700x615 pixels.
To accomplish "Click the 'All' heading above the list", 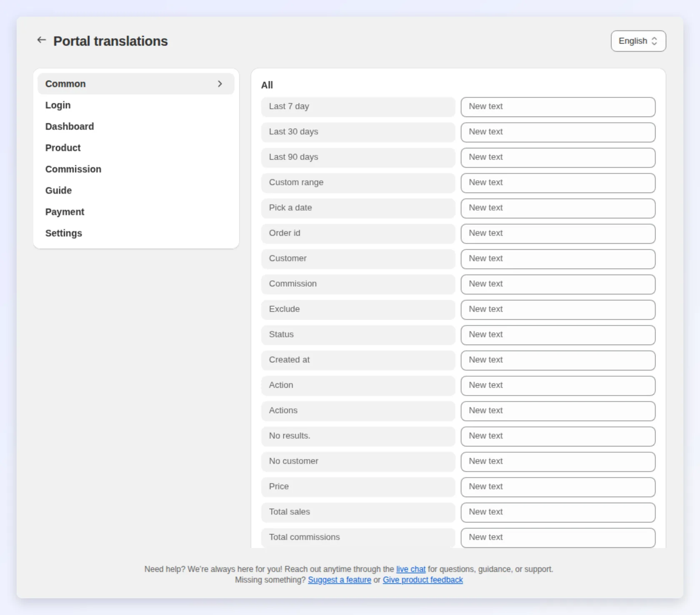I will click(267, 85).
